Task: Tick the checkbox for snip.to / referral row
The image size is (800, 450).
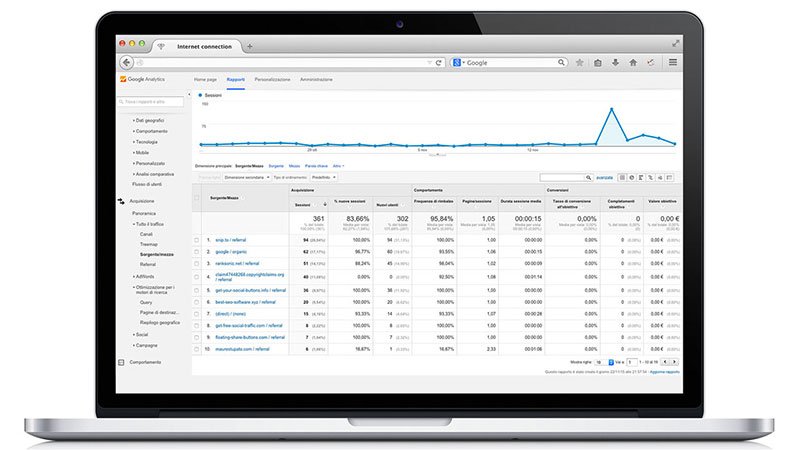Action: tap(197, 240)
